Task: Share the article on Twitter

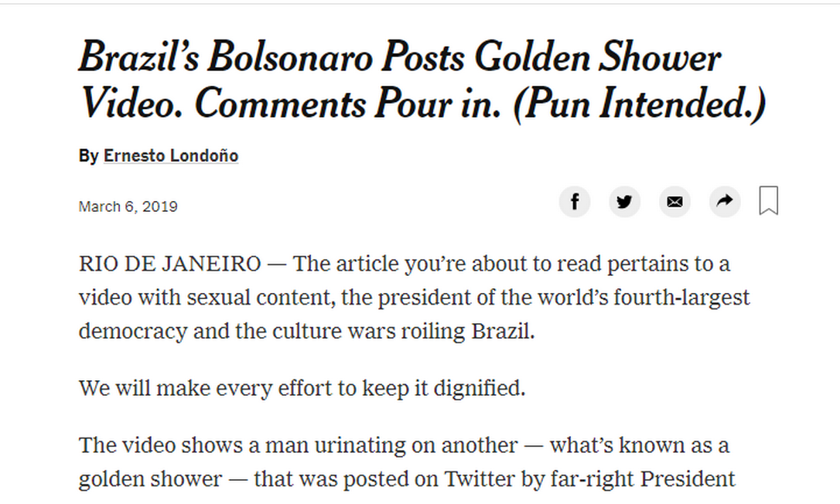Action: tap(624, 203)
